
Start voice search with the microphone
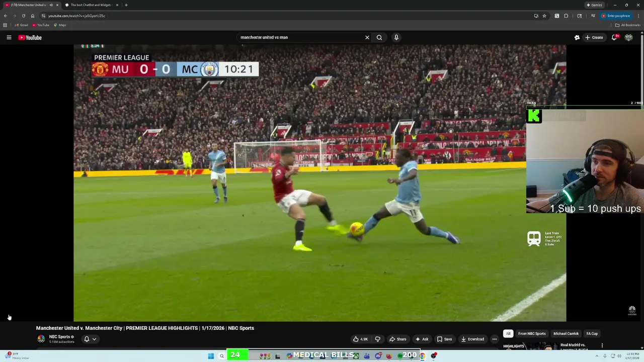point(396,37)
